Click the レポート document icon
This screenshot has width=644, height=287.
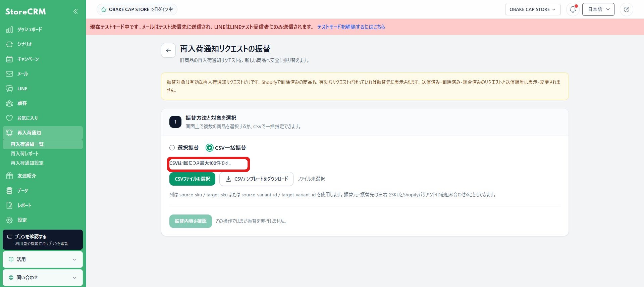(9, 205)
